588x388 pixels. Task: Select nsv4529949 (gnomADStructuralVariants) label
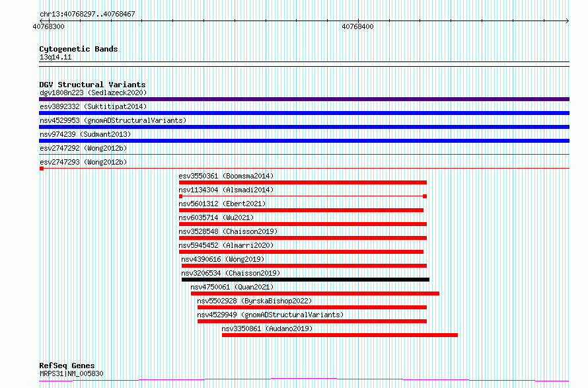(x=270, y=315)
